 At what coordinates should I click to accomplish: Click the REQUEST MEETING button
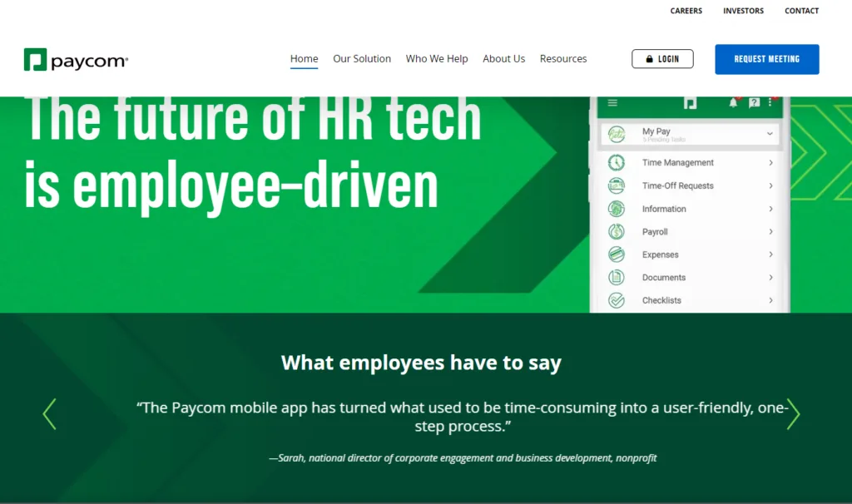[766, 59]
